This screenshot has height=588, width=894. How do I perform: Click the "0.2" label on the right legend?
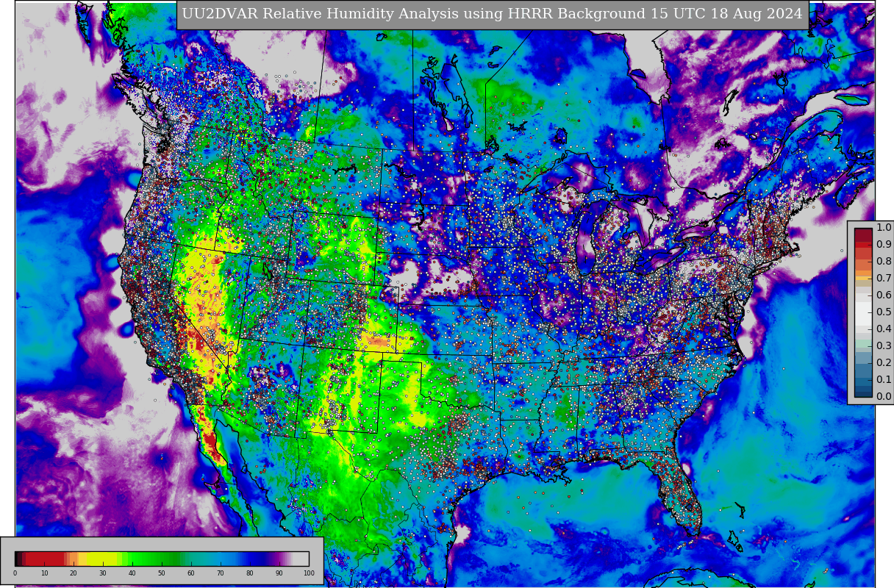884,363
